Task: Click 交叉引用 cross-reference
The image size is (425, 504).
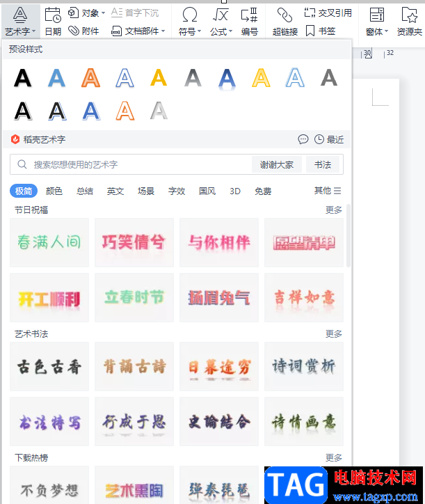Action: 328,13
